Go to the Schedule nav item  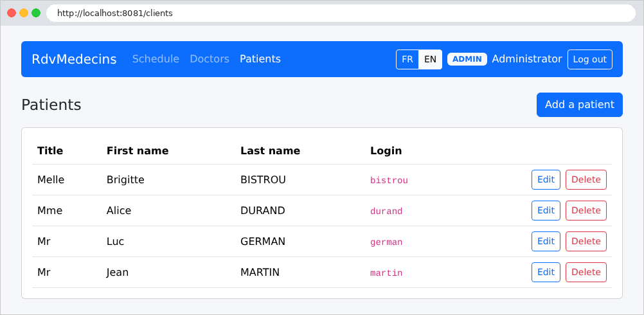pyautogui.click(x=156, y=59)
